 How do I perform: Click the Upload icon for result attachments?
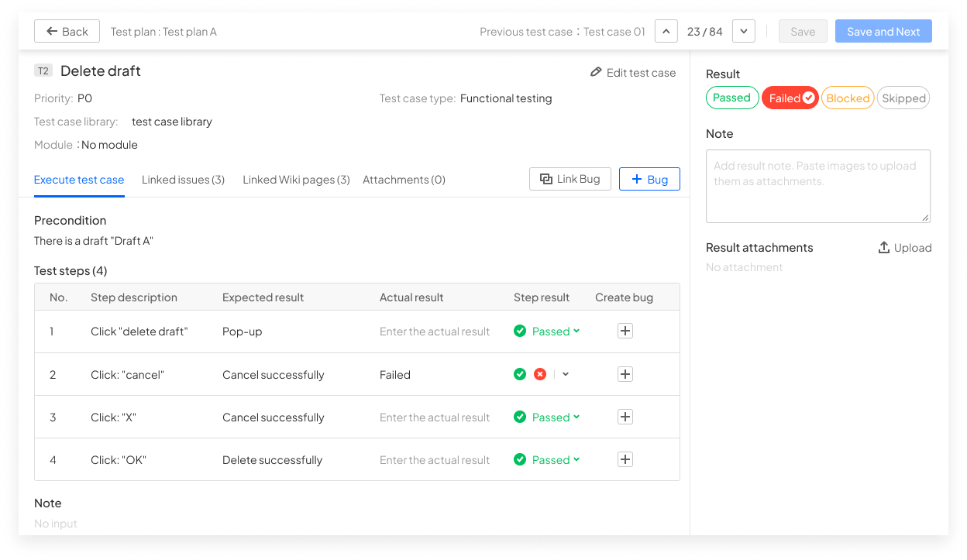point(884,248)
